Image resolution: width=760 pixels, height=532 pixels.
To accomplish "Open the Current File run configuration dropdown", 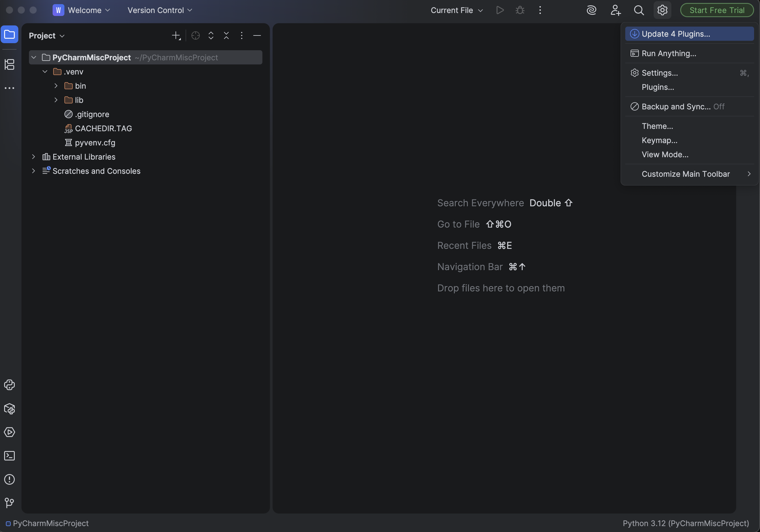I will 457,10.
